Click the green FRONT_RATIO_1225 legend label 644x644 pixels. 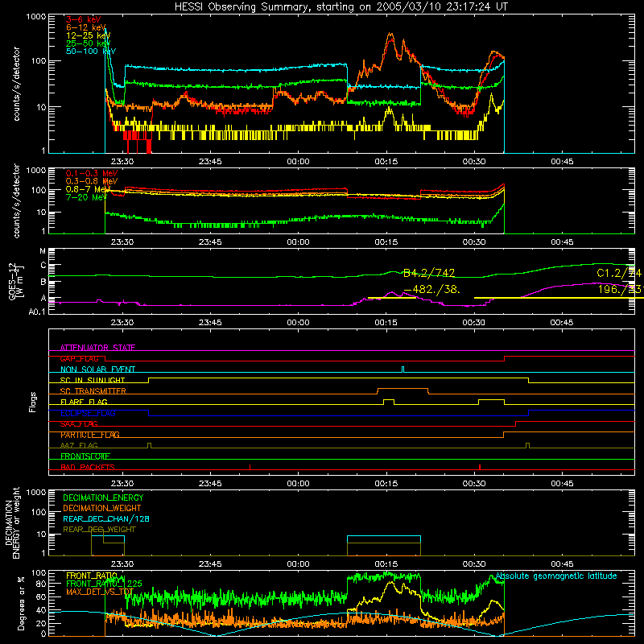pos(104,584)
